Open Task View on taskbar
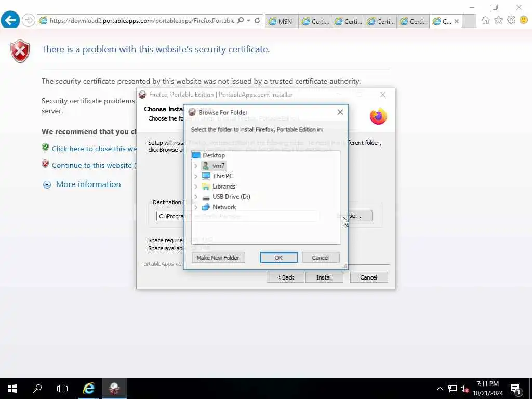The width and height of the screenshot is (532, 399). (62, 389)
